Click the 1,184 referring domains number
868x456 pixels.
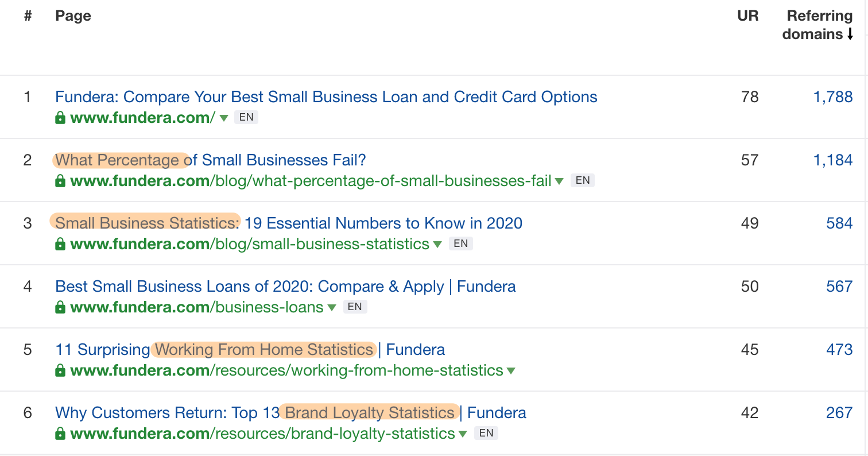coord(833,160)
